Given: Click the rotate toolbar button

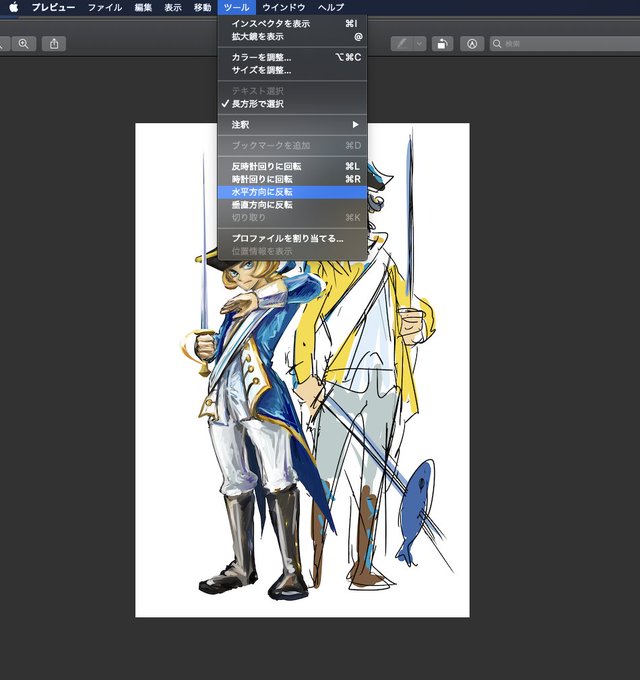Looking at the screenshot, I should point(442,44).
